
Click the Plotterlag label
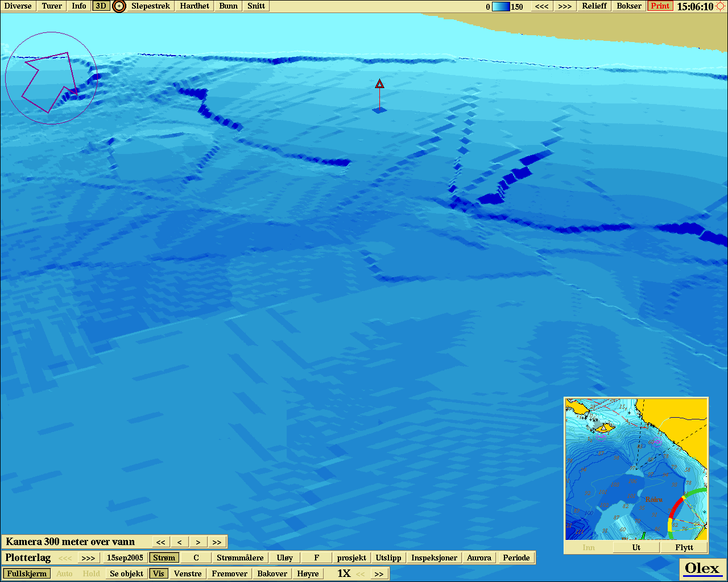pos(28,558)
